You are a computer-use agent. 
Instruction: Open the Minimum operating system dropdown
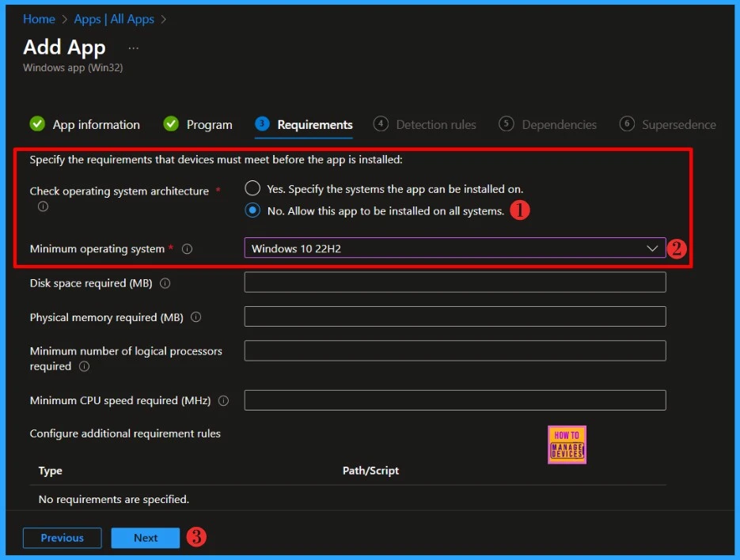point(455,248)
